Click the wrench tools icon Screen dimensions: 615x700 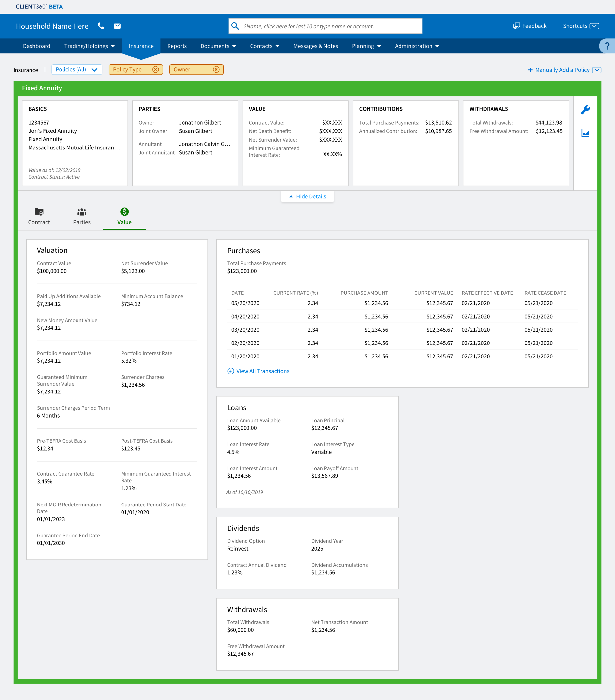585,110
